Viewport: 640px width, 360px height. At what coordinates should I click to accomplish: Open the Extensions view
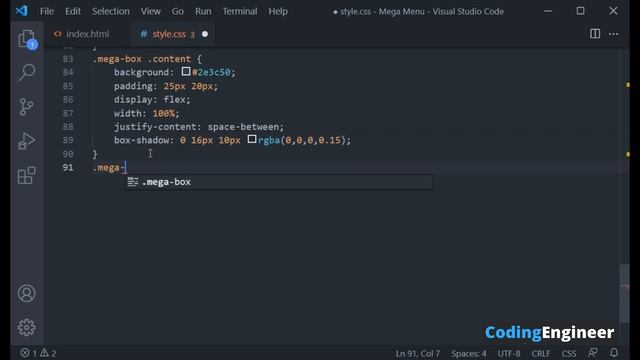point(27,176)
